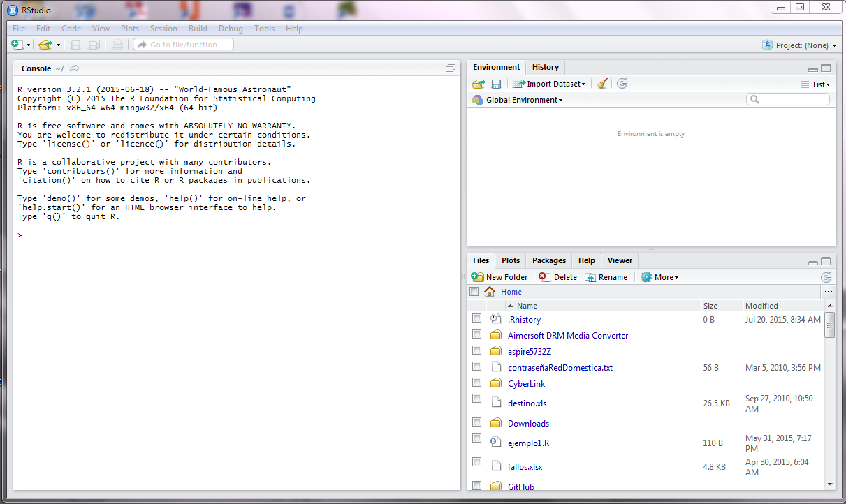
Task: Click the ellipsis go-to-directory button
Action: coord(829,292)
